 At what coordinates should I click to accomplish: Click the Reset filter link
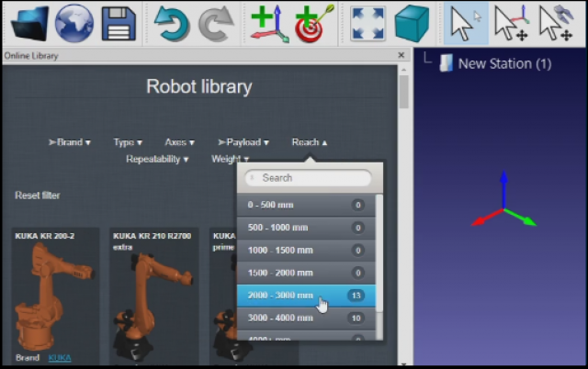pos(38,196)
